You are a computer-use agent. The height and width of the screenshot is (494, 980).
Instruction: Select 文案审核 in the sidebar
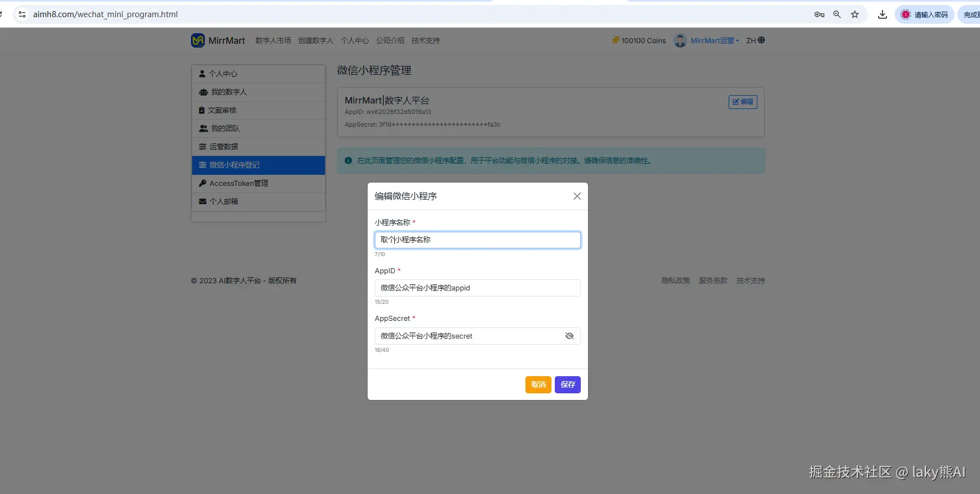coord(259,110)
